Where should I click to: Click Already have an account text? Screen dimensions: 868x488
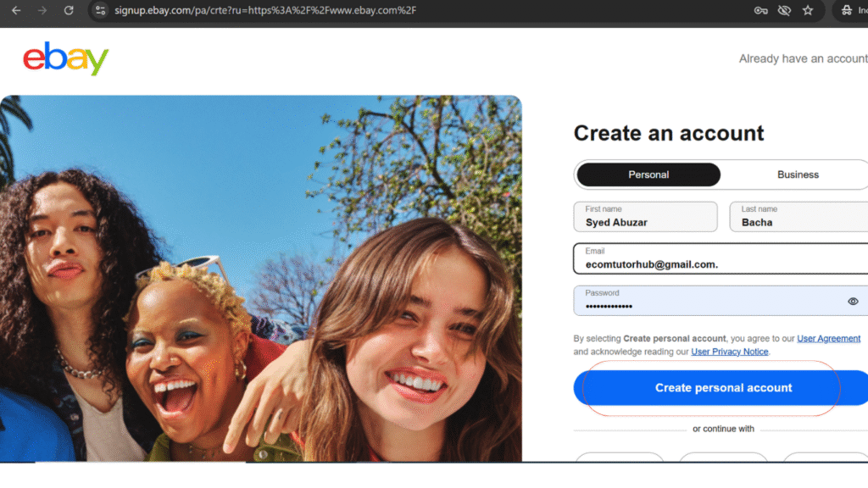pyautogui.click(x=802, y=58)
